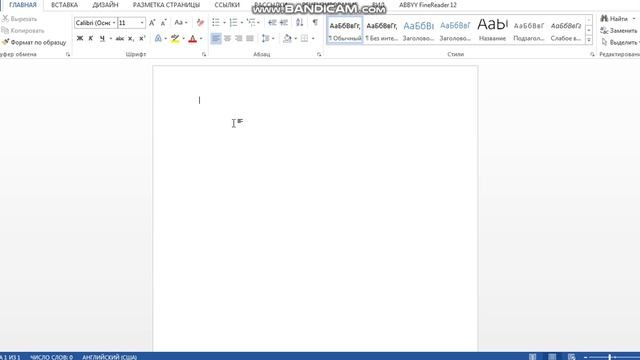640x360 pixels.
Task: Click the text effects glowing A icon
Action: click(158, 38)
